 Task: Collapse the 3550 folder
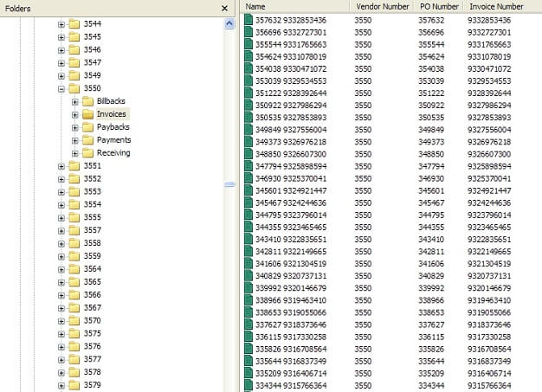(61, 89)
